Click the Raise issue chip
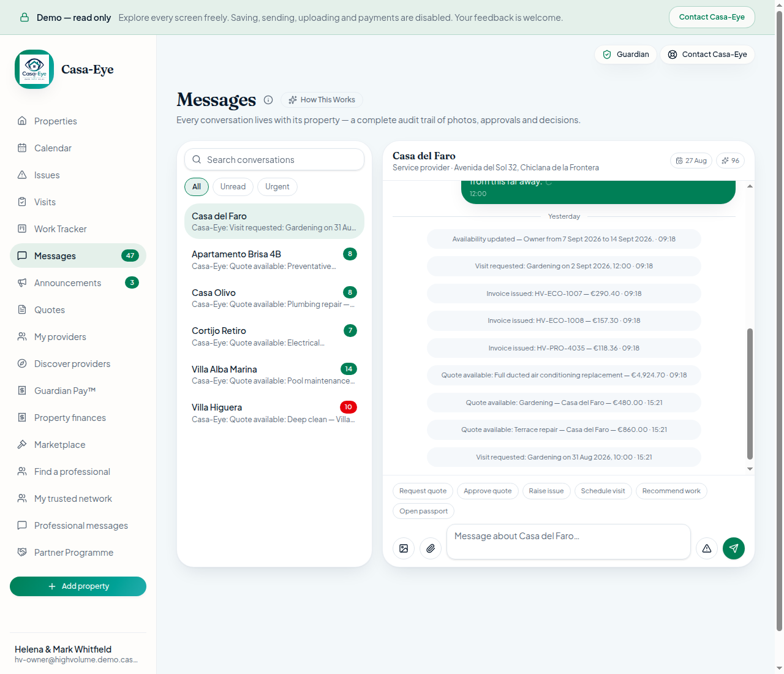Screen dimensions: 784x674 coord(546,491)
